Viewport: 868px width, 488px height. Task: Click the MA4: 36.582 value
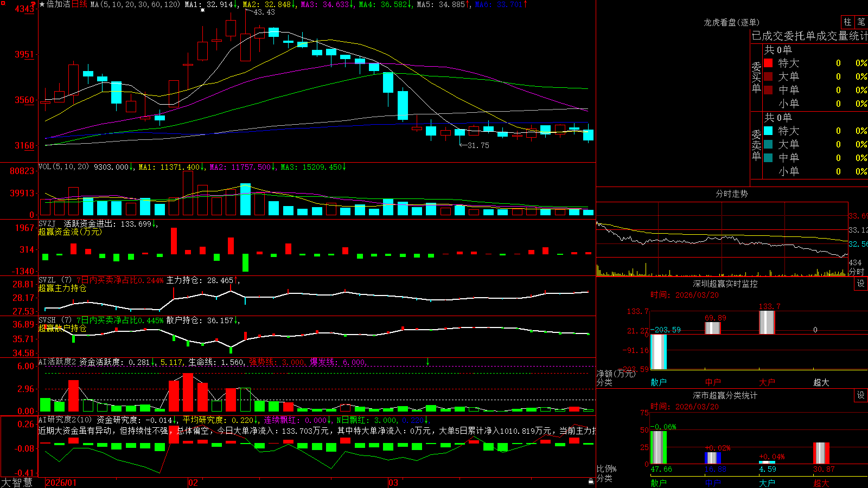[384, 4]
